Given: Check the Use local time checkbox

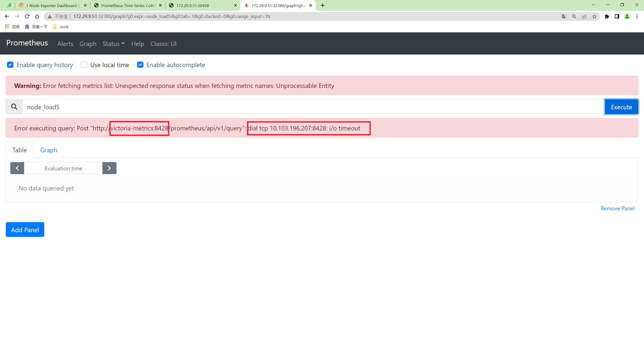Looking at the screenshot, I should [84, 65].
